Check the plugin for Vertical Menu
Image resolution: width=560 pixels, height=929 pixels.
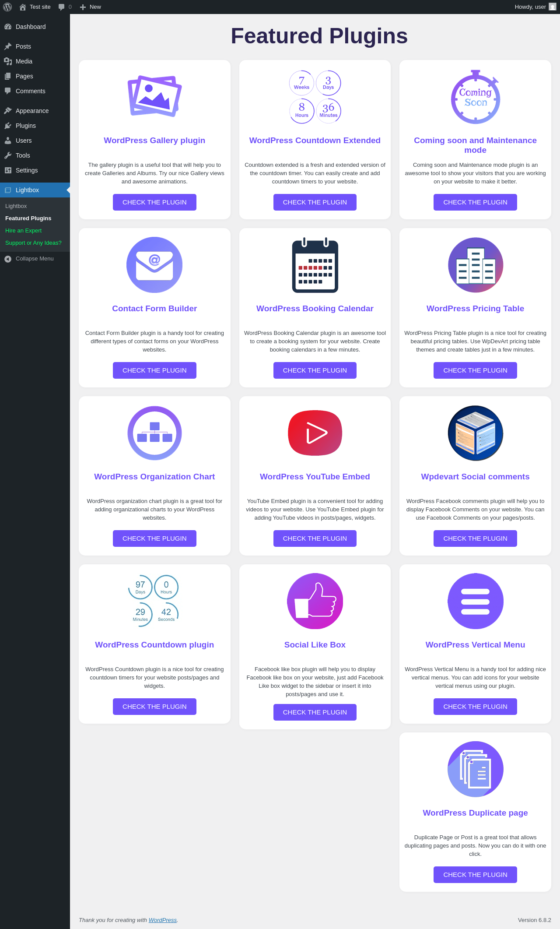click(476, 707)
